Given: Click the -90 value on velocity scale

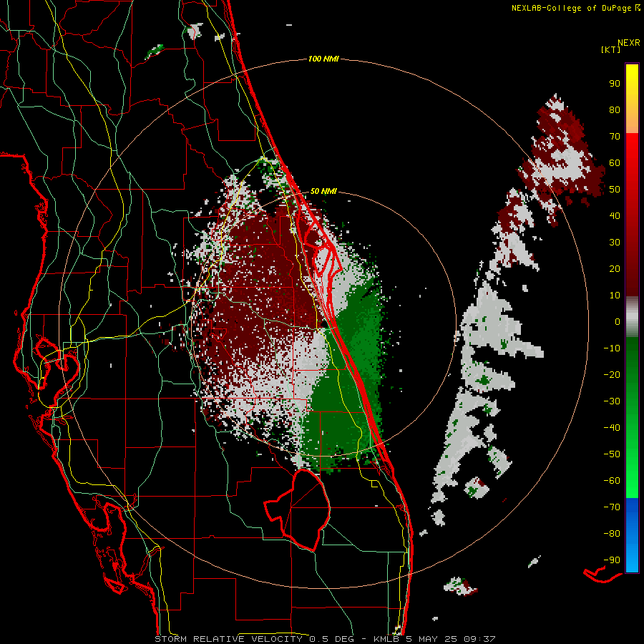Looking at the screenshot, I should click(x=612, y=560).
